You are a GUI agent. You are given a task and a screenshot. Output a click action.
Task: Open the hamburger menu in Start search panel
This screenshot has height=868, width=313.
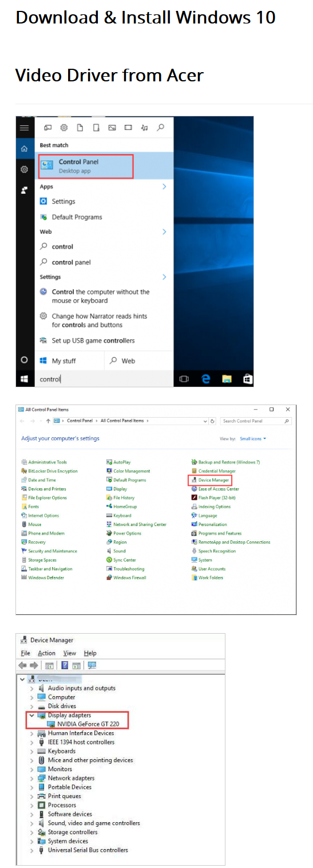(25, 128)
